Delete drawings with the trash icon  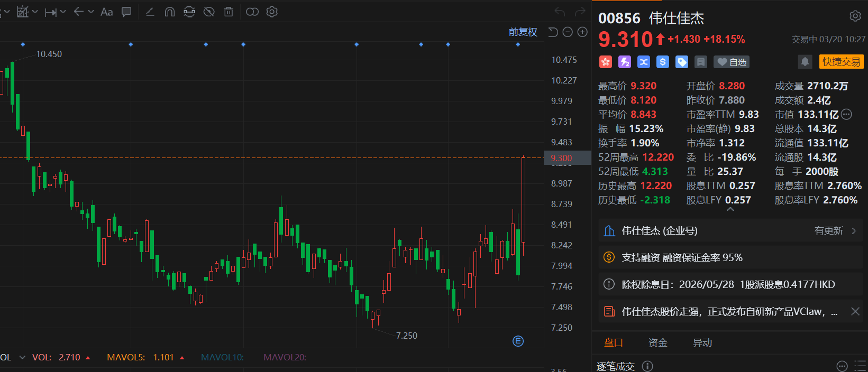point(229,12)
